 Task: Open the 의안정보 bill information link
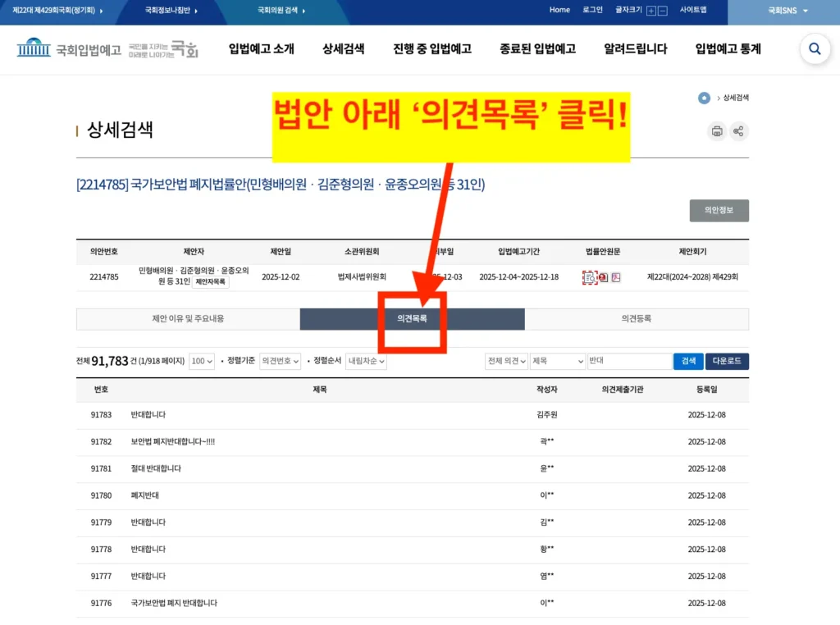pyautogui.click(x=719, y=210)
